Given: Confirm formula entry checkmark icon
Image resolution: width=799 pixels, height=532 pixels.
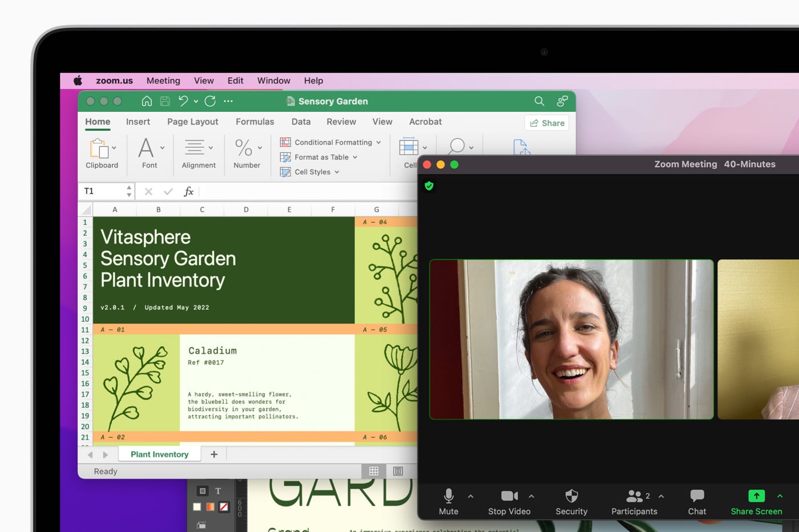Looking at the screenshot, I should click(x=168, y=191).
